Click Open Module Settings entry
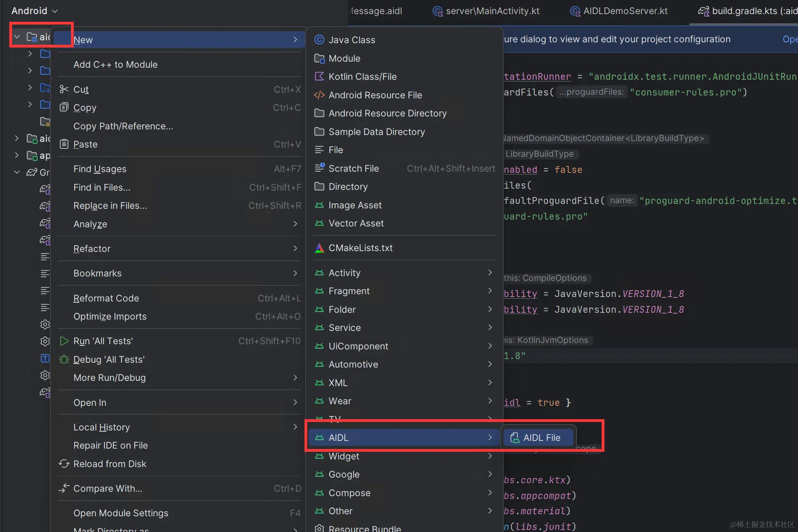Viewport: 798px width, 532px height. pos(179,513)
